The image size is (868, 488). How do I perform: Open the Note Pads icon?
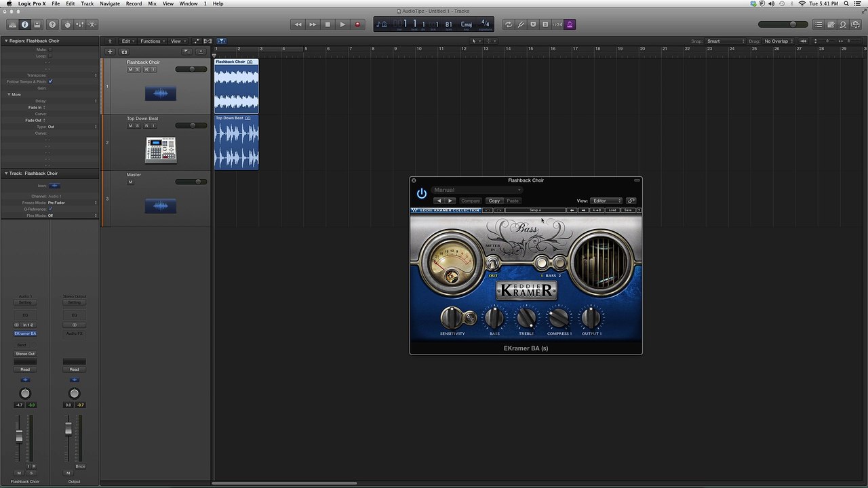[x=831, y=24]
